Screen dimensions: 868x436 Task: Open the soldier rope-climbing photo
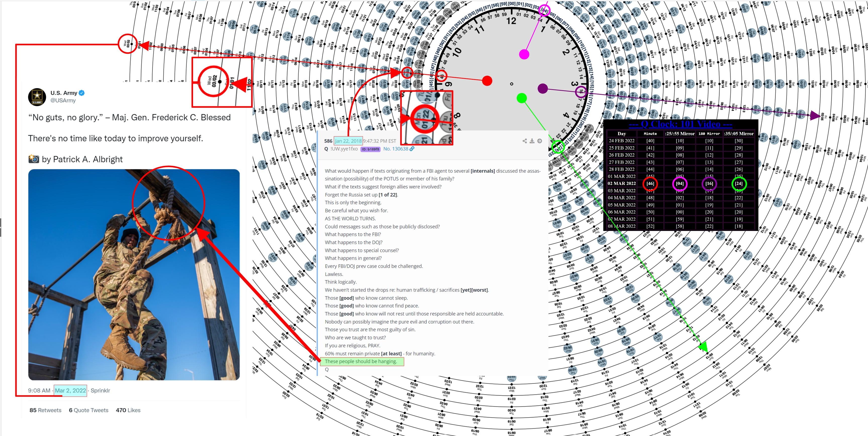[x=134, y=275]
